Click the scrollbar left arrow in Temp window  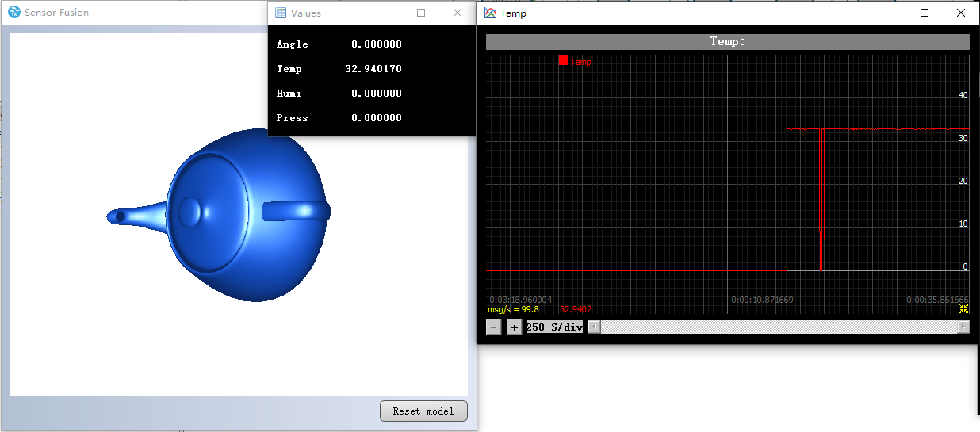pos(594,327)
